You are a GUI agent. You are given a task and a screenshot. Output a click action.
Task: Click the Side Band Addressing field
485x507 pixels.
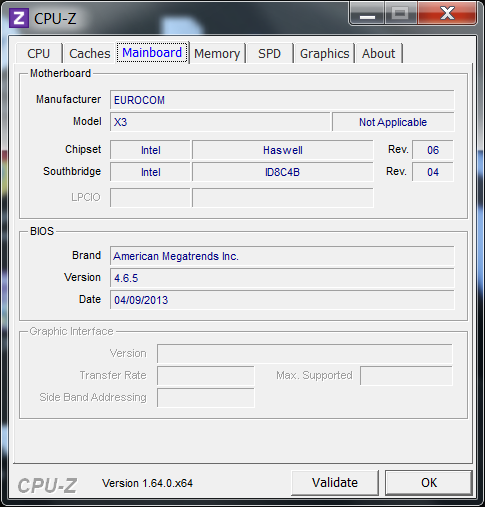click(206, 397)
